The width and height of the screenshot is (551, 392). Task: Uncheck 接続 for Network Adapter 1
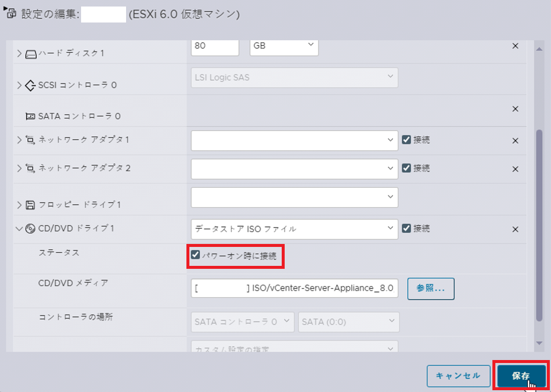click(x=406, y=140)
